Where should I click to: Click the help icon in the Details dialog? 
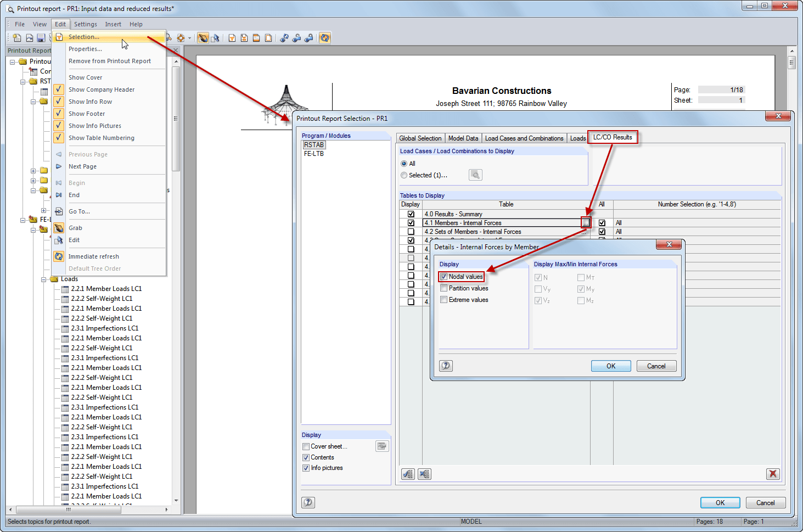point(446,366)
